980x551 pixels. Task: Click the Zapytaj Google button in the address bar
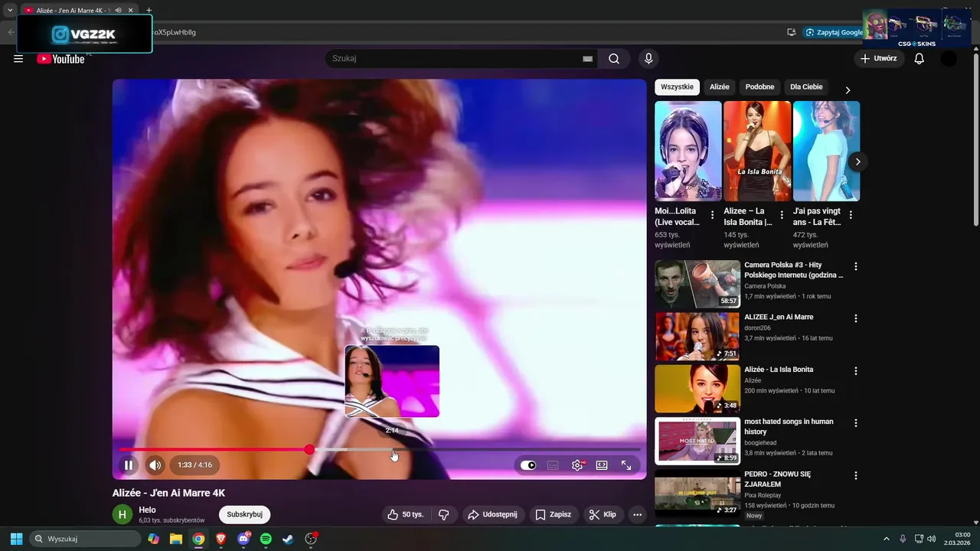tap(834, 32)
